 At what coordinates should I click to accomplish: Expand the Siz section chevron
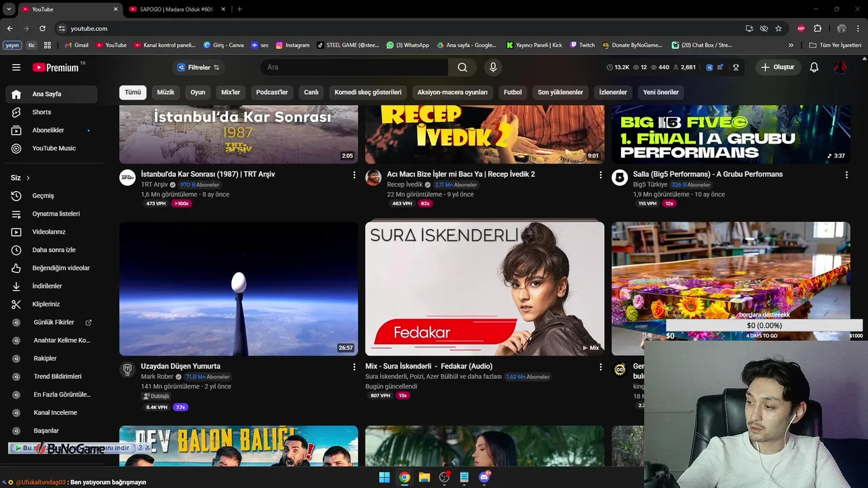[x=28, y=178]
